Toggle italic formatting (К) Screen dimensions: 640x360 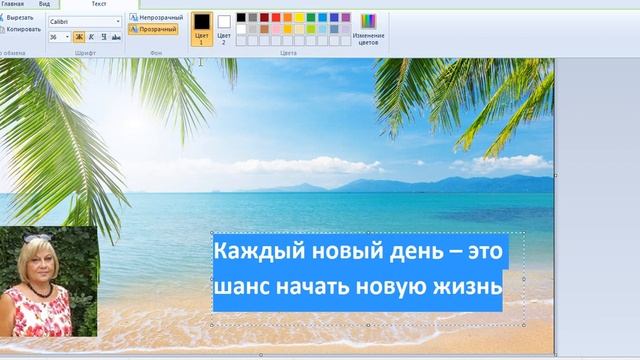91,37
